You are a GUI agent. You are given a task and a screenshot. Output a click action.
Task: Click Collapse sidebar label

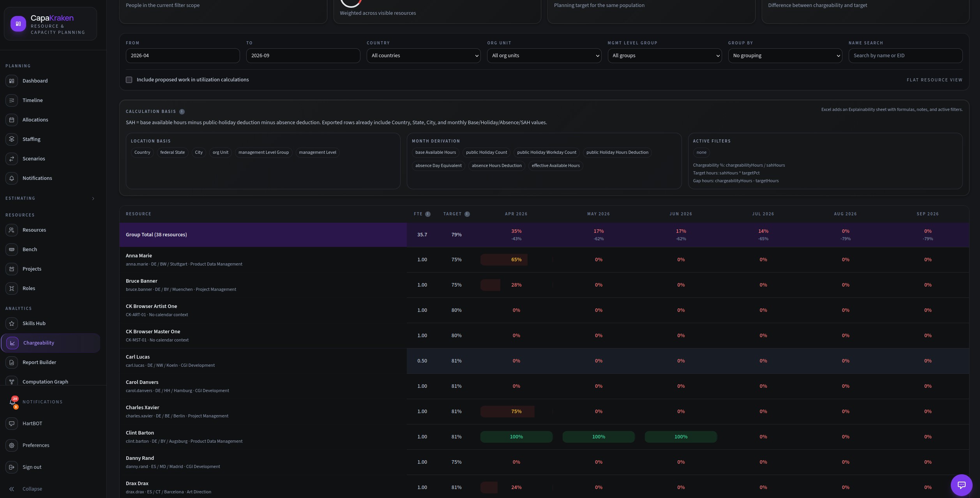point(32,489)
